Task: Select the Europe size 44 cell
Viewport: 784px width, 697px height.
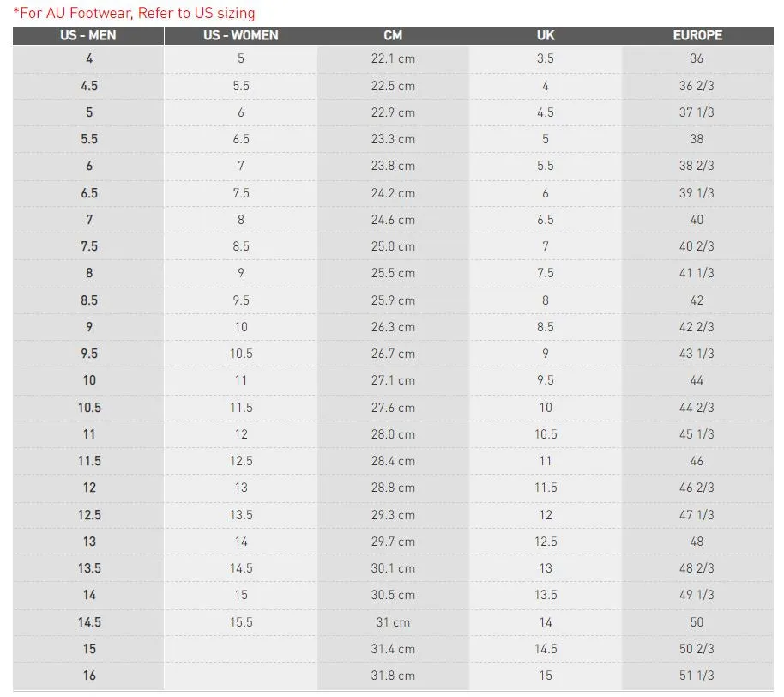Action: 697,380
